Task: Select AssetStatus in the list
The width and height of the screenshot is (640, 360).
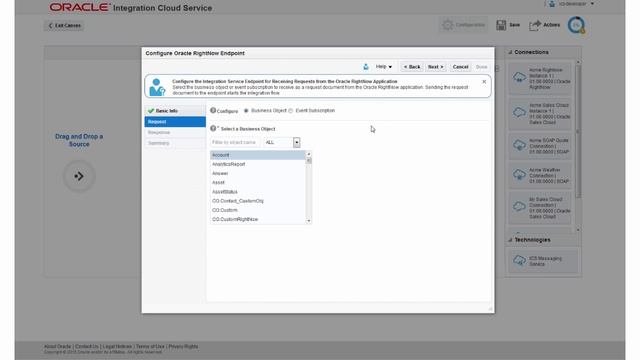Action: coord(258,192)
